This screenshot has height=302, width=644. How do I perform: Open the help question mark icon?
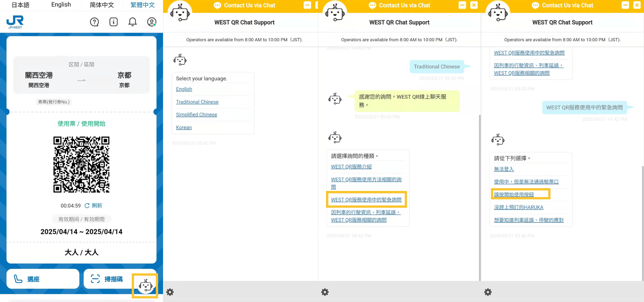click(95, 22)
